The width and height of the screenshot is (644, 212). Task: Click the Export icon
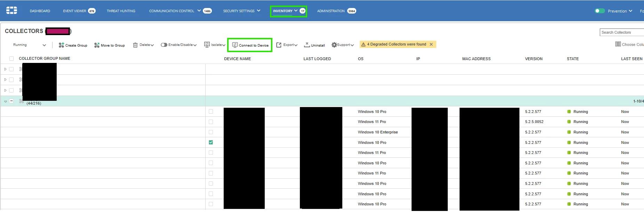coord(279,45)
